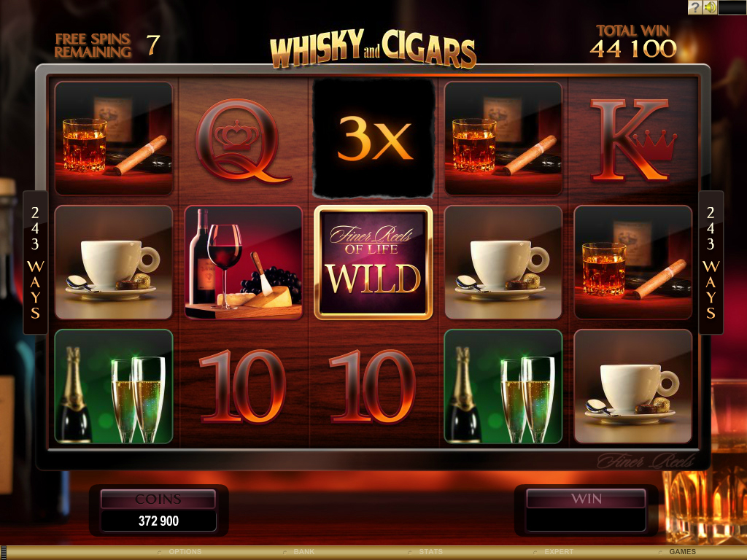Open the BANK menu

point(304,551)
